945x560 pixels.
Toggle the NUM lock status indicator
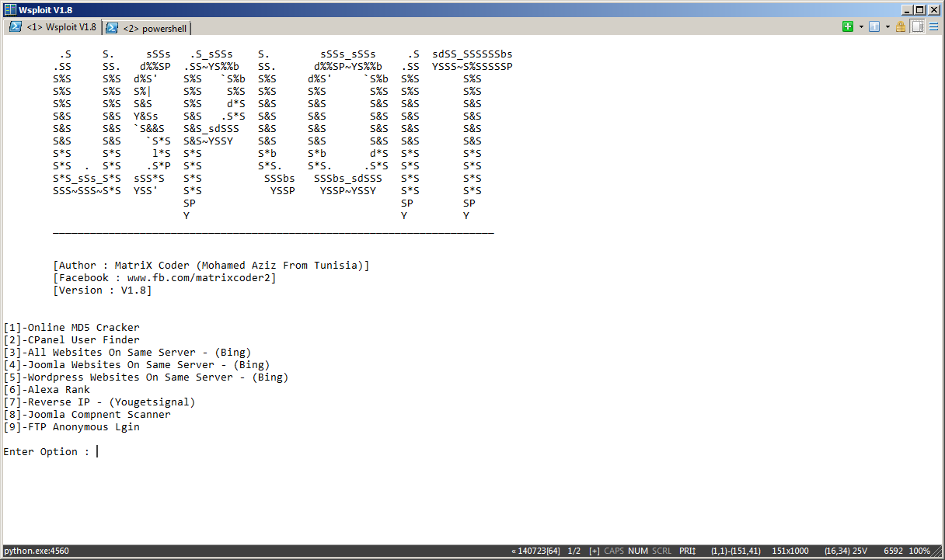tap(637, 551)
